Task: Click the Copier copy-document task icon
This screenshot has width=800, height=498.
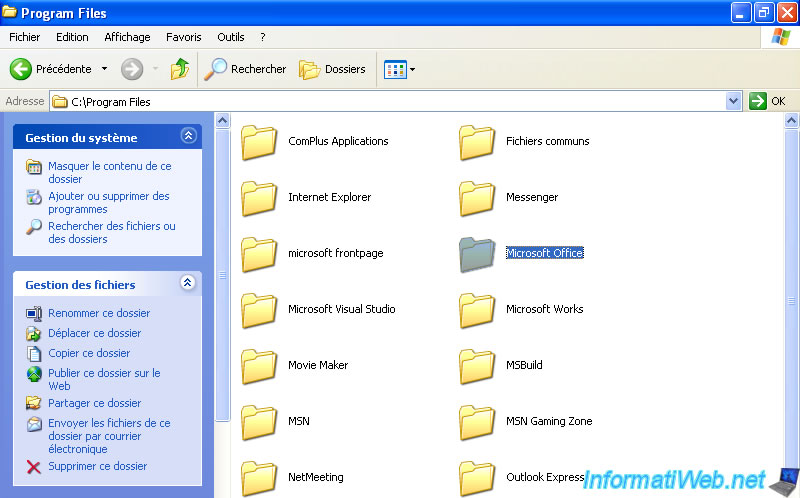Action: click(x=34, y=353)
